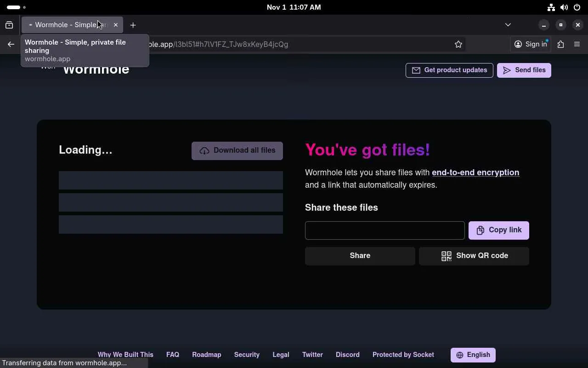The image size is (588, 368).
Task: Open the end-to-end encryption link
Action: pos(475,172)
